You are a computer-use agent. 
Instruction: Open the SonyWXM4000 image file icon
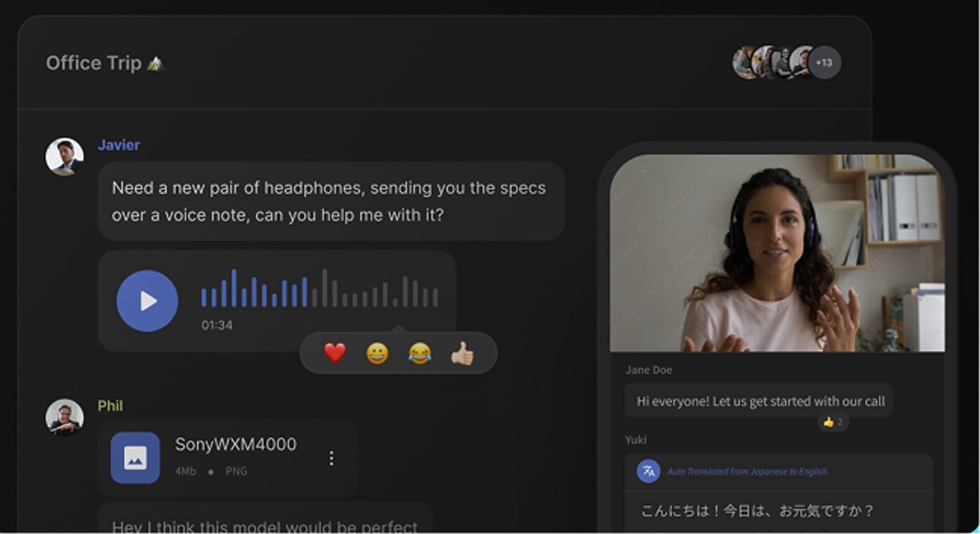pos(135,458)
